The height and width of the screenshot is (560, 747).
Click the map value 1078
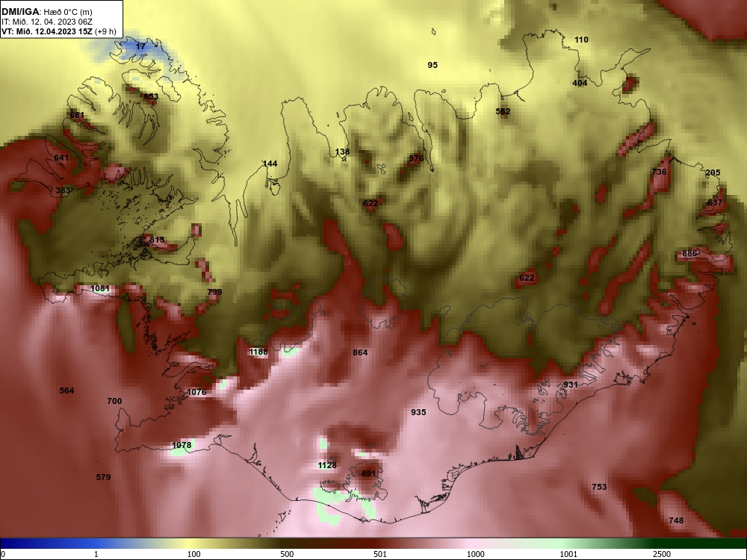point(182,445)
